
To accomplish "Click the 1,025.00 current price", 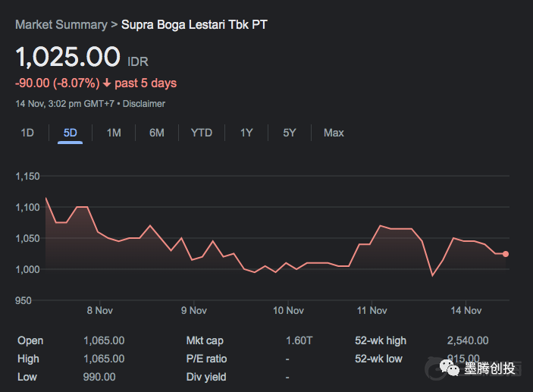I will coord(68,57).
